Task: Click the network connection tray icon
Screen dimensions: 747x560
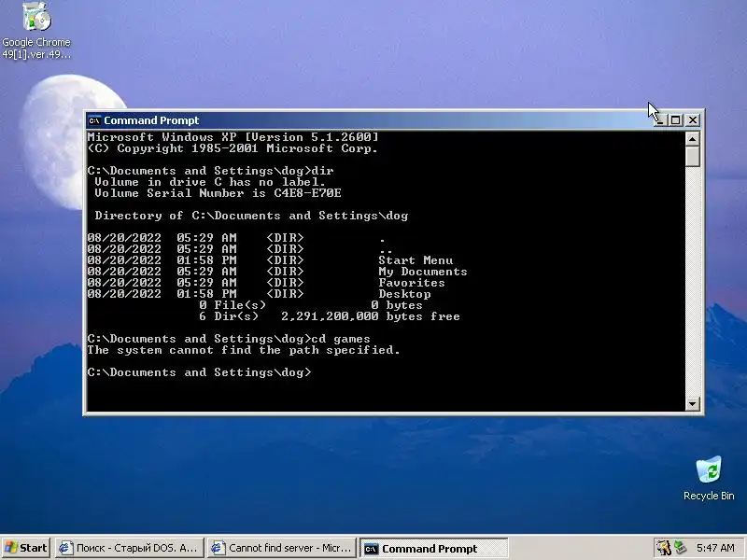Action: (680, 548)
